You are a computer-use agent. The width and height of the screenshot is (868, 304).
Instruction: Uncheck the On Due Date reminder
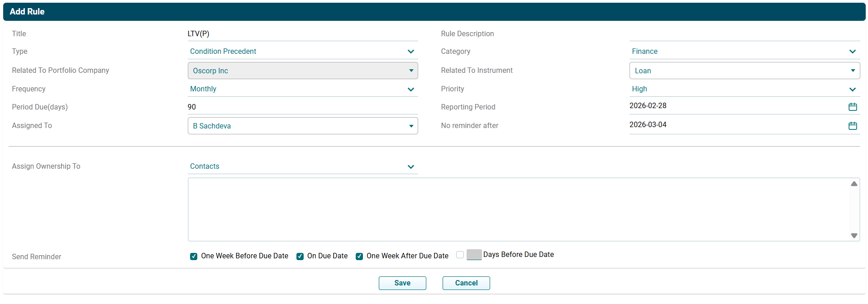coord(300,256)
